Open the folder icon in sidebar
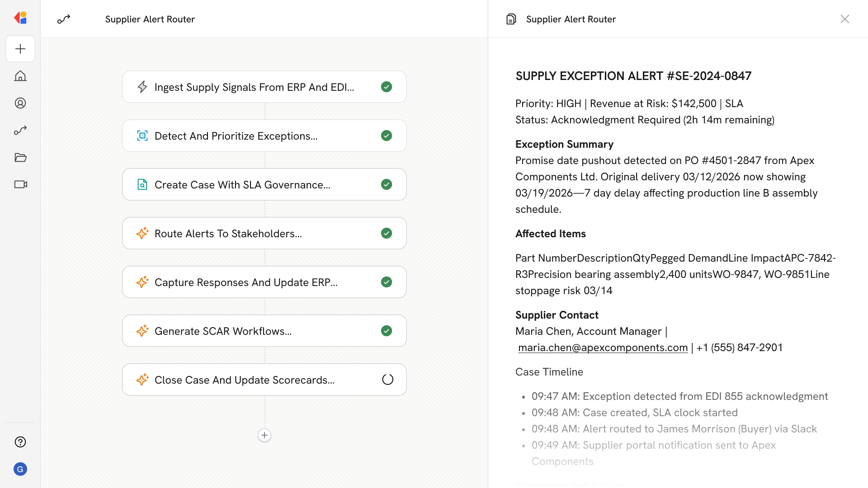 point(20,157)
